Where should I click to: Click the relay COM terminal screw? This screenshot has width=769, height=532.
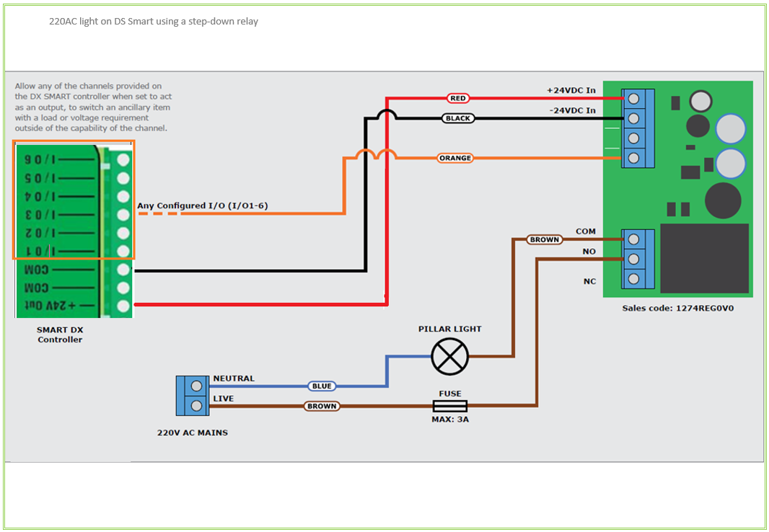pos(633,239)
